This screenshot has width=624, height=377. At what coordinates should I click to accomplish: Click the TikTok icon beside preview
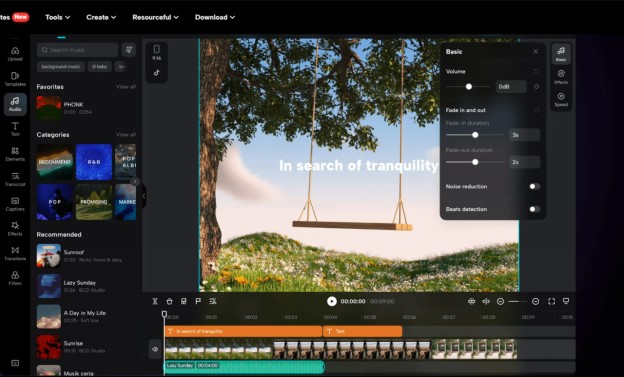point(156,72)
